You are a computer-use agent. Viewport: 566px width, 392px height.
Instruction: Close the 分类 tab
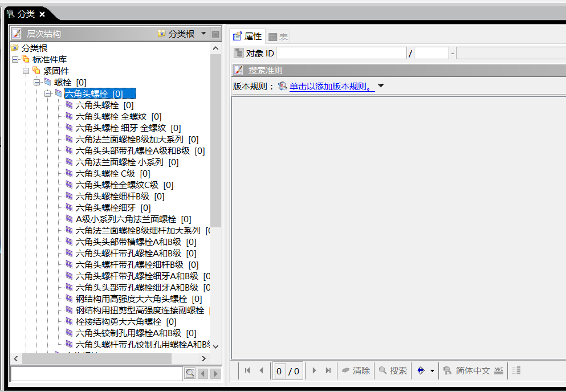[42, 14]
